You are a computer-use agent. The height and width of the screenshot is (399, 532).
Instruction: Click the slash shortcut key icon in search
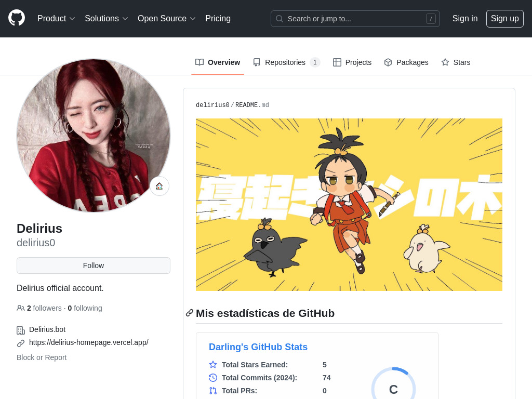pos(431,19)
